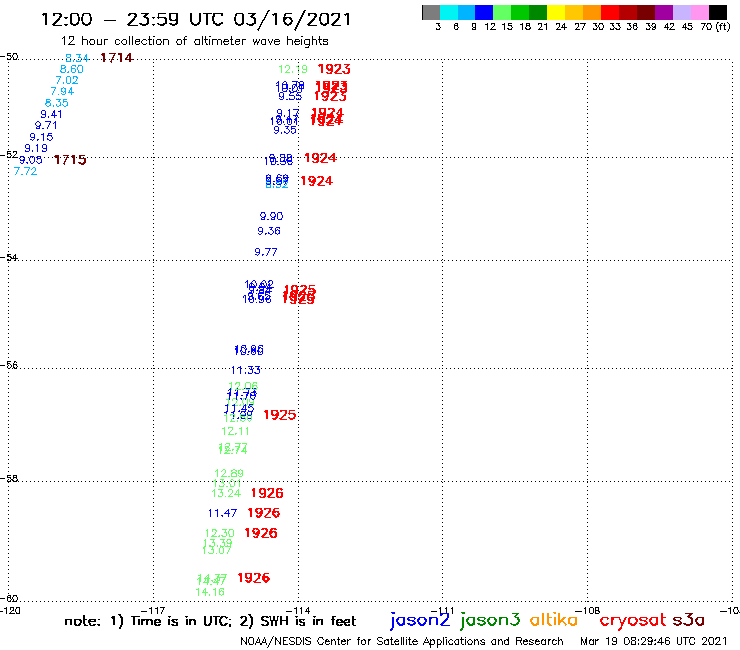Click the wave height value 14.16

pos(210,592)
